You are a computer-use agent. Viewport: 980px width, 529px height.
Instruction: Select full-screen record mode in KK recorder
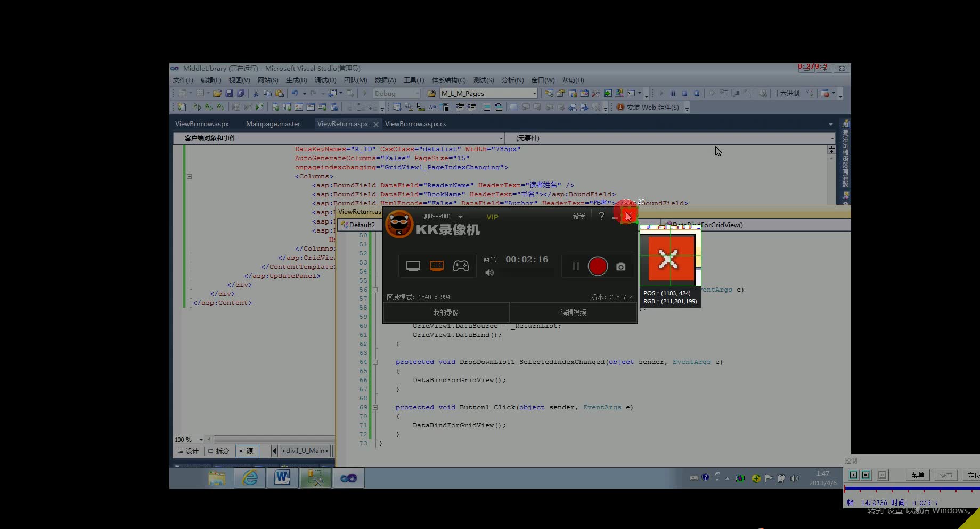tap(413, 266)
